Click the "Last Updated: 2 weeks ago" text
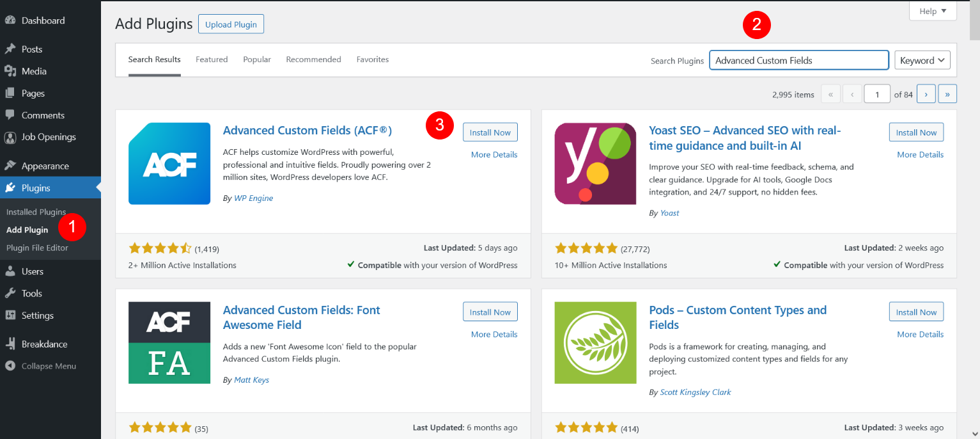The image size is (980, 439). [894, 248]
